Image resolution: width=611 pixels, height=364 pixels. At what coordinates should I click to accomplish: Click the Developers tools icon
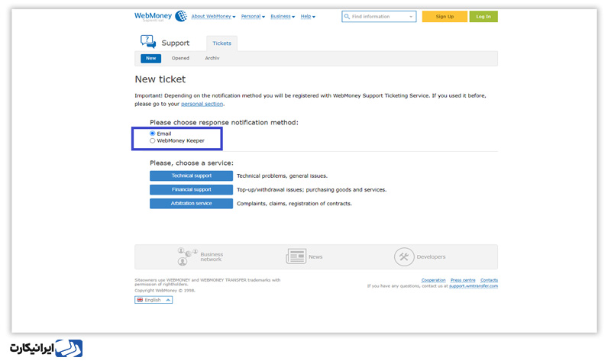404,256
